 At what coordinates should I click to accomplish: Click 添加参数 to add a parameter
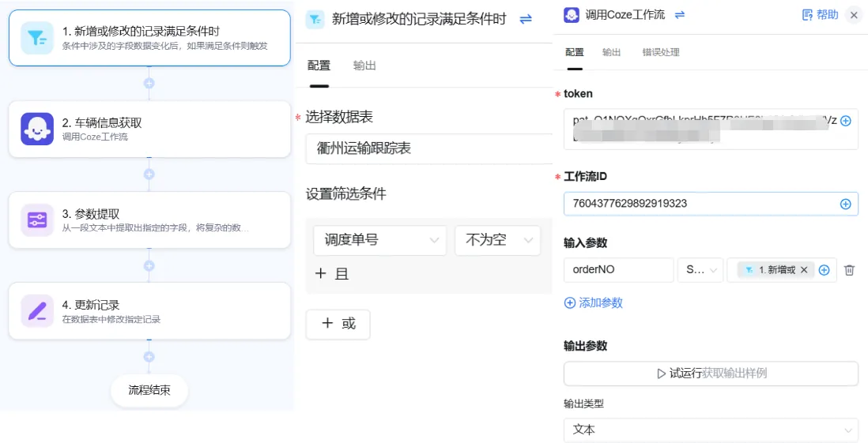594,302
